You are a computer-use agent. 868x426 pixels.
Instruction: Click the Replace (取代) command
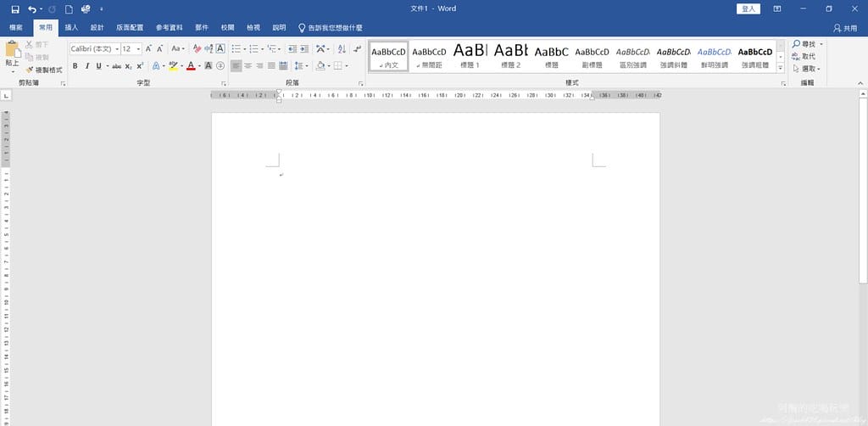click(804, 57)
